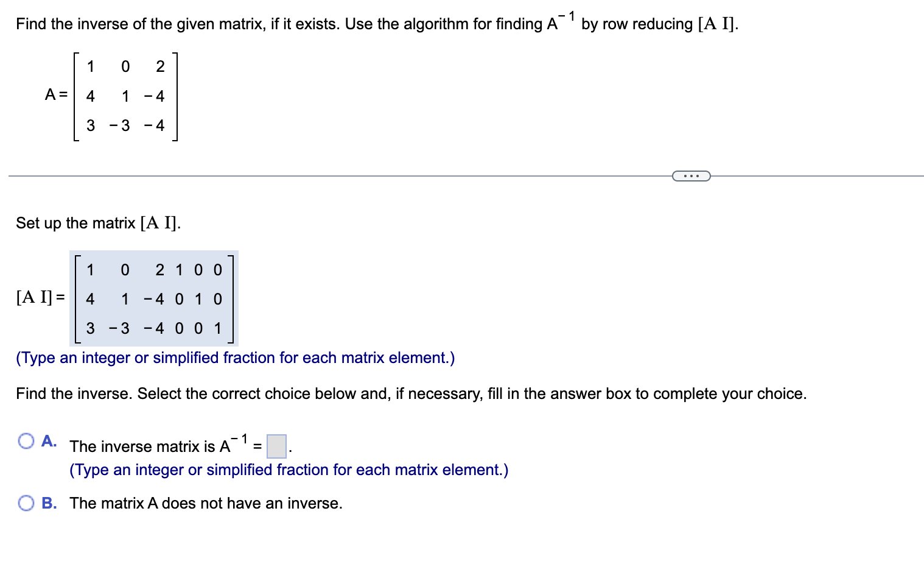This screenshot has height=564, width=924.
Task: Select the identity column cell showing 0
Action: coord(198,270)
